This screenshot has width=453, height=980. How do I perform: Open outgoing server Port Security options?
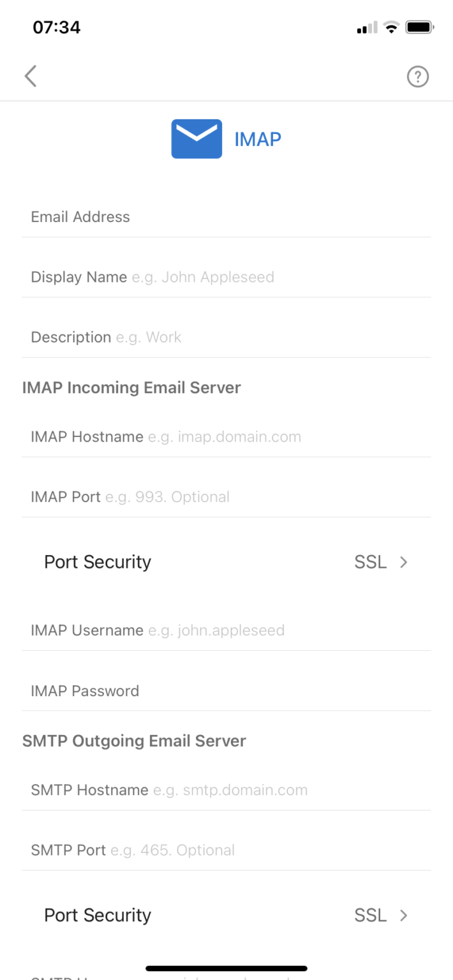[226, 915]
